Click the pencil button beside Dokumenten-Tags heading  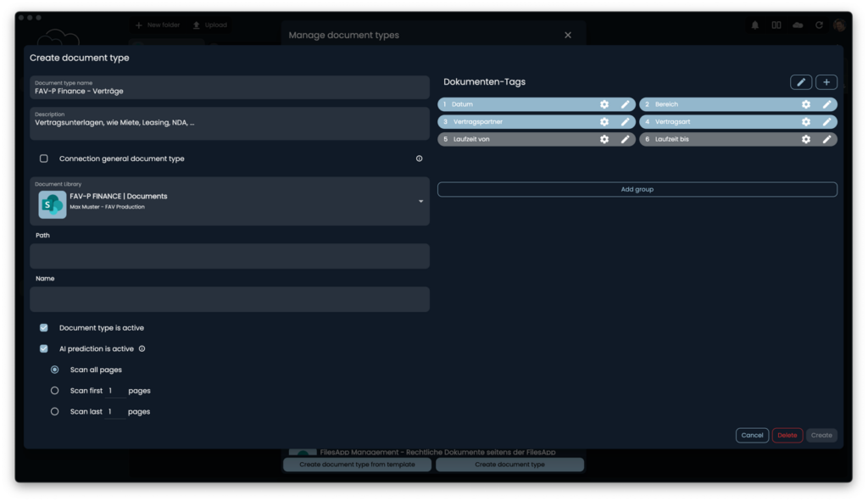801,82
